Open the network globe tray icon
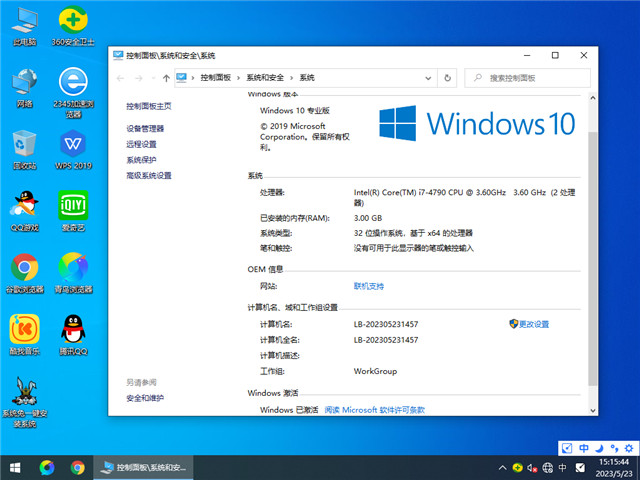Viewport: 640px width, 480px height. [x=547, y=468]
